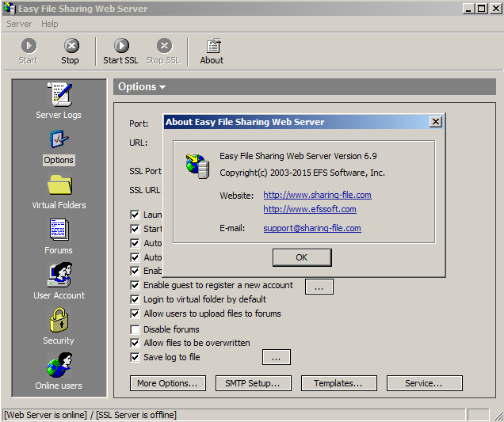The height and width of the screenshot is (422, 504).
Task: Open Service... settings
Action: pyautogui.click(x=425, y=383)
